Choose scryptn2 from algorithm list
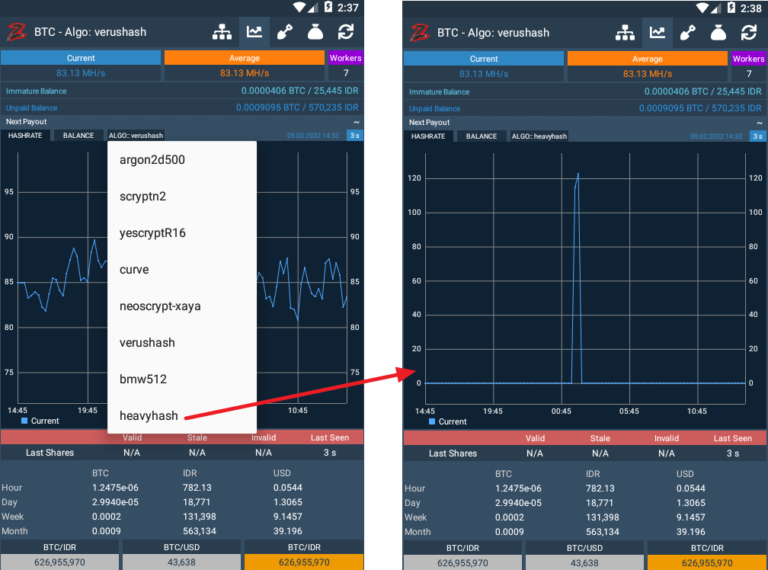Viewport: 768px width, 570px height. 182,196
